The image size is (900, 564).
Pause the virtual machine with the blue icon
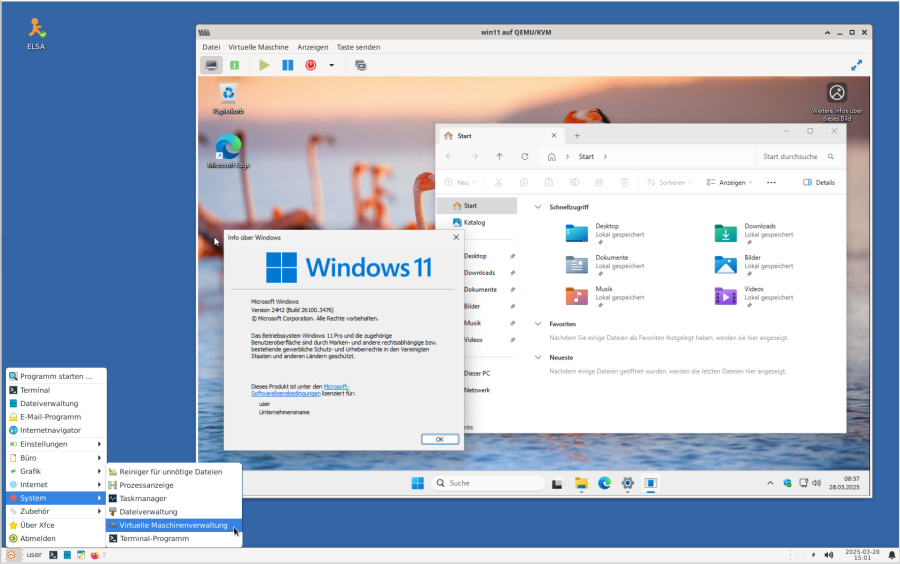click(287, 65)
